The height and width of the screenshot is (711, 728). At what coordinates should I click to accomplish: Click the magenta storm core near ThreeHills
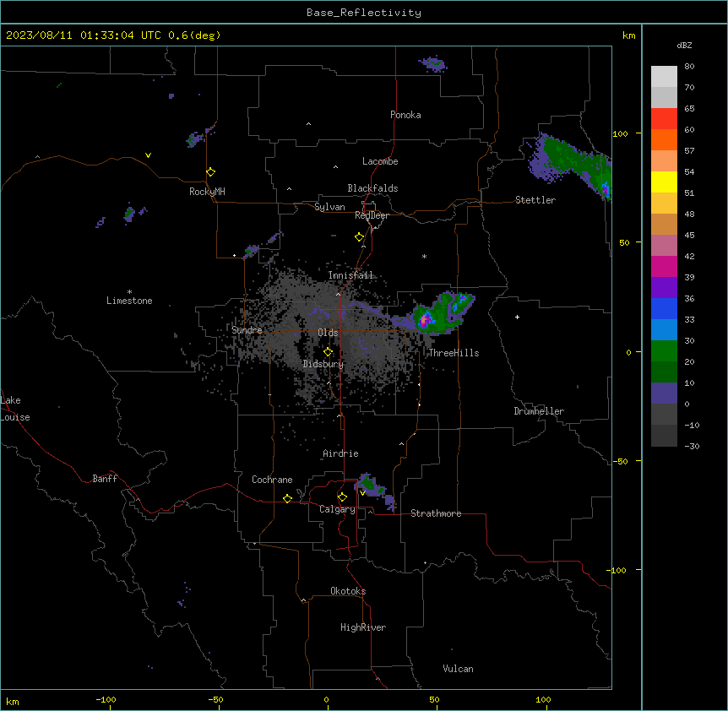[425, 320]
